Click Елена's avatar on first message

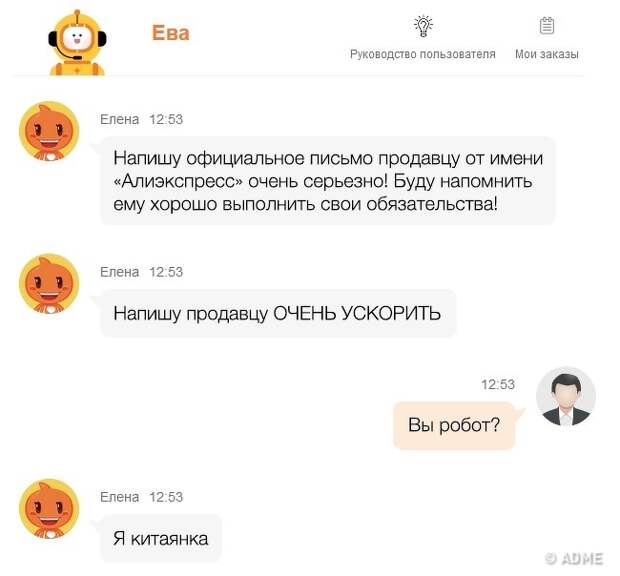[x=49, y=131]
